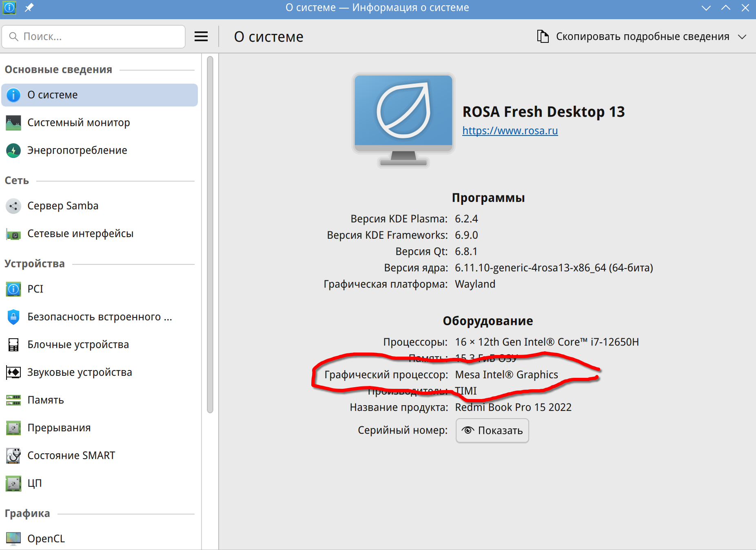Screen dimensions: 756x550
Task: Select the Samba server share icon
Action: click(x=13, y=206)
